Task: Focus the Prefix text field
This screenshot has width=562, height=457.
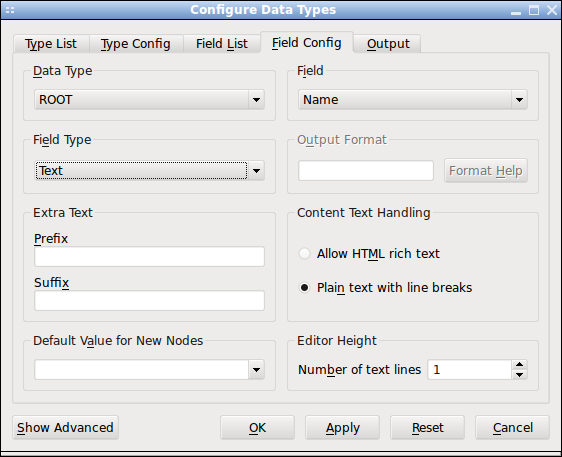Action: point(149,257)
